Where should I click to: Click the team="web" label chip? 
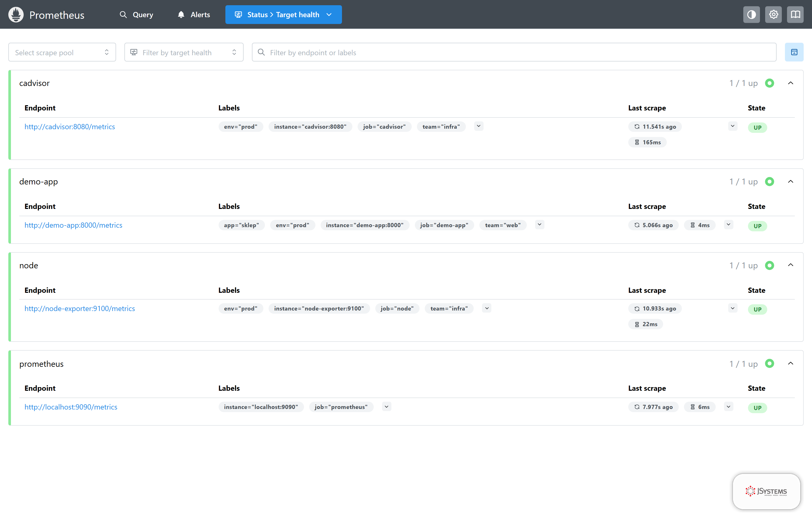pyautogui.click(x=503, y=225)
